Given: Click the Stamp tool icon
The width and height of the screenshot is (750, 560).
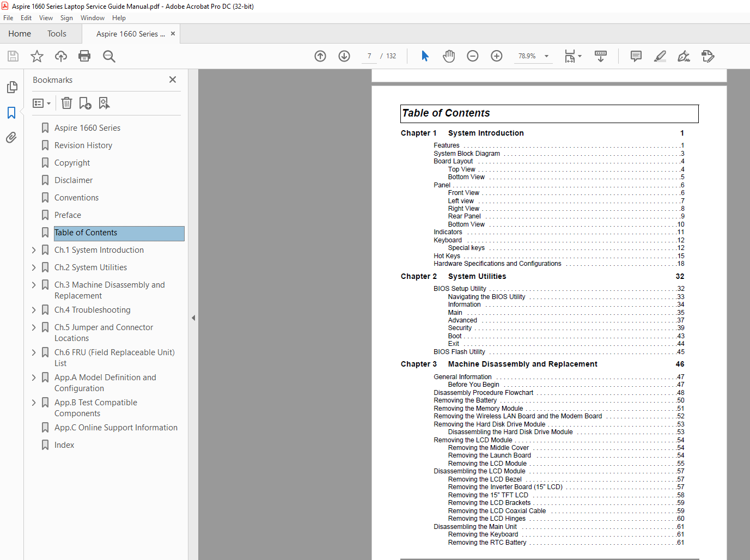Looking at the screenshot, I should (708, 56).
